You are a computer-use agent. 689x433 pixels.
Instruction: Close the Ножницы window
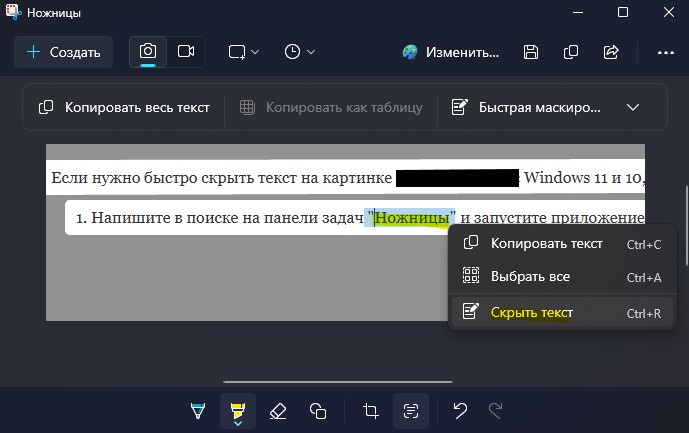coord(669,12)
